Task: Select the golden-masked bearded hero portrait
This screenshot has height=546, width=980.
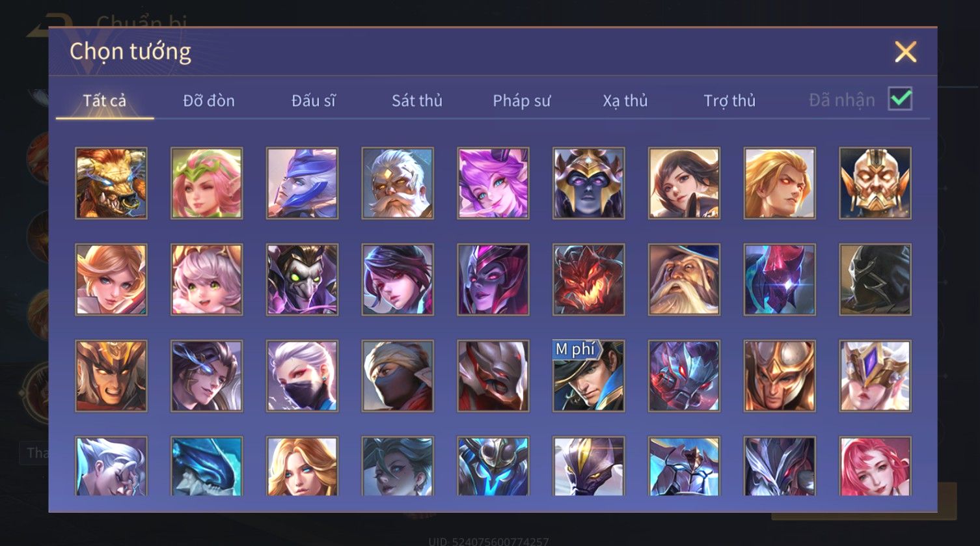Action: tap(875, 183)
